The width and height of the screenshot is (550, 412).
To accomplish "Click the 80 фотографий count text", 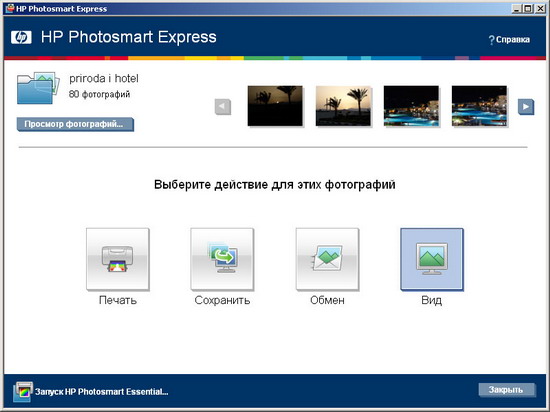I will pyautogui.click(x=100, y=94).
